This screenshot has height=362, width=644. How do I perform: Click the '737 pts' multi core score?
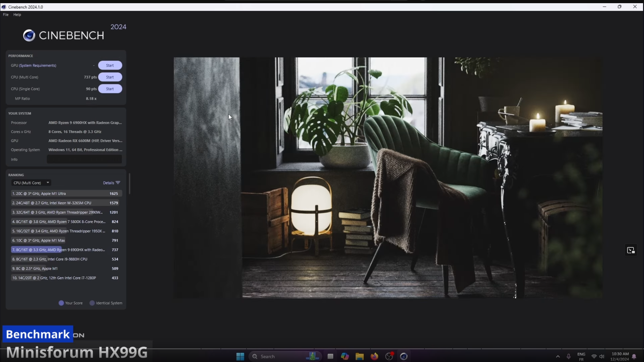tap(90, 77)
